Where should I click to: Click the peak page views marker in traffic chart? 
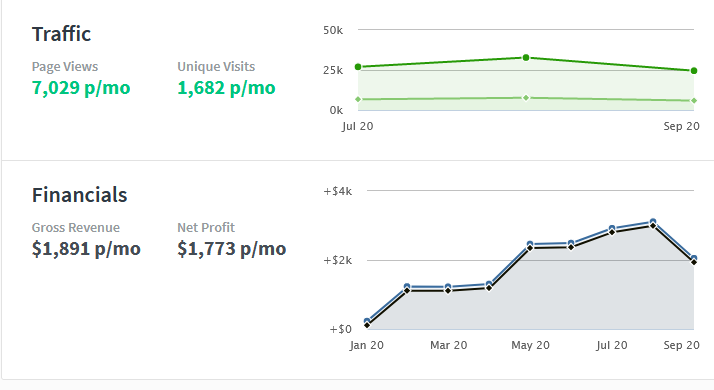pos(526,57)
